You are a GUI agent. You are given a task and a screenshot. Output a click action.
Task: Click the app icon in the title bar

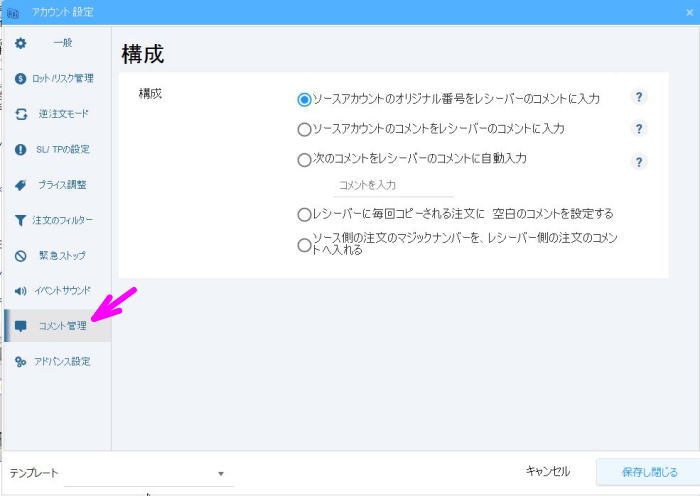click(x=12, y=13)
